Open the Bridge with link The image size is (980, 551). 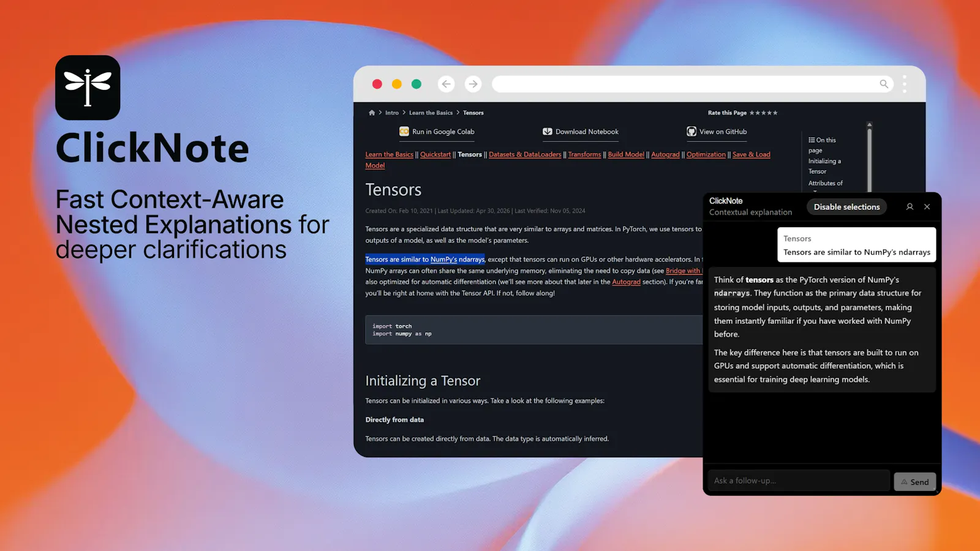pos(684,271)
